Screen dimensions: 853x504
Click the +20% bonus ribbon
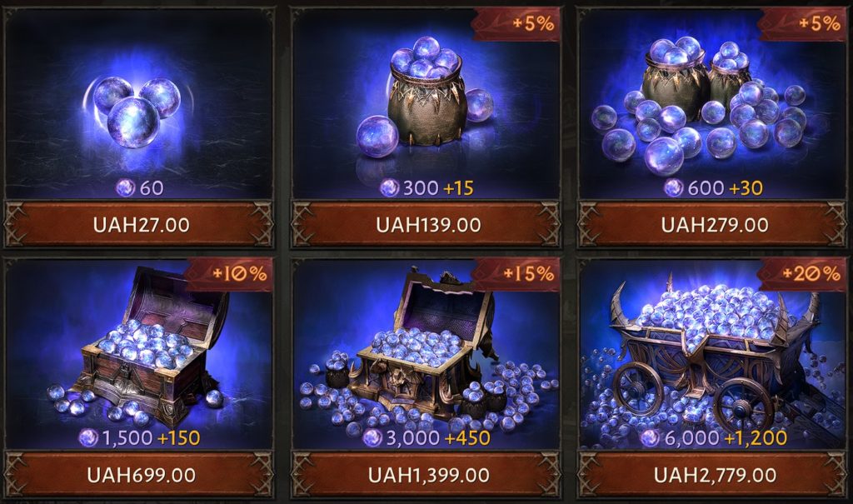(x=803, y=274)
